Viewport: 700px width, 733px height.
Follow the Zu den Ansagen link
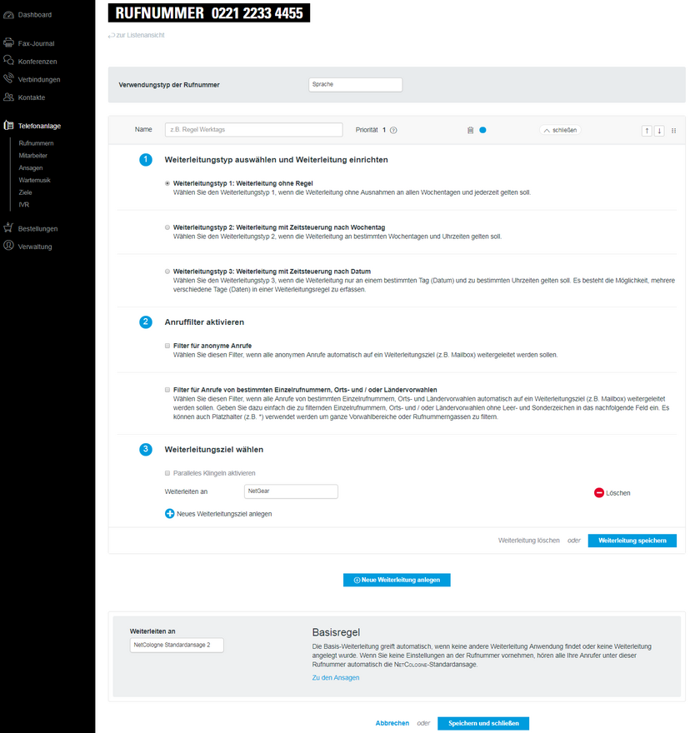[x=335, y=678]
